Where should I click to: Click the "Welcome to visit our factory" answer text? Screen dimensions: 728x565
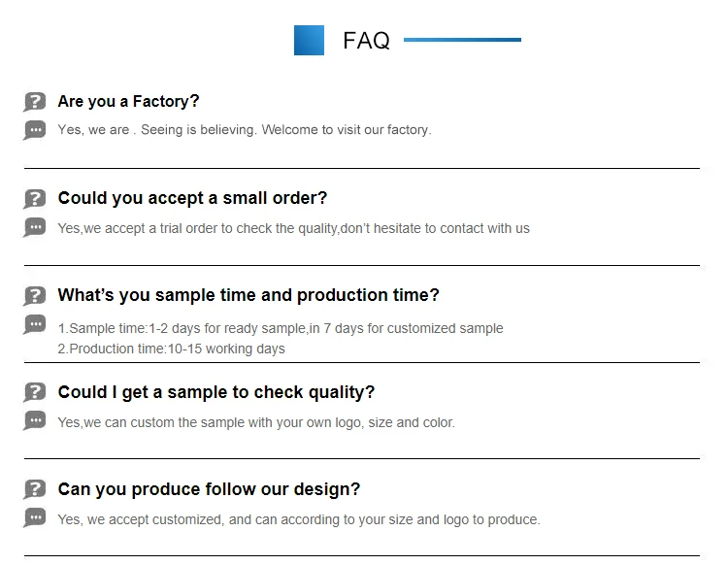[346, 129]
